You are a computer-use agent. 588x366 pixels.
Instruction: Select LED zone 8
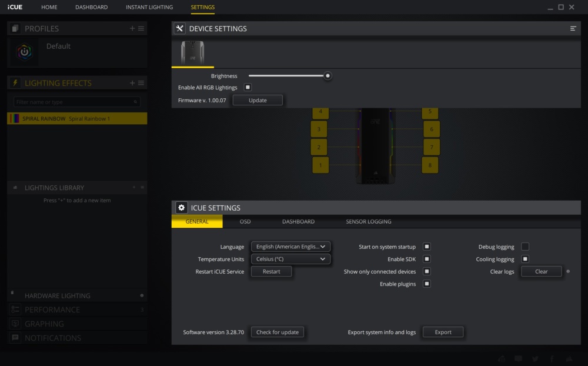coord(430,165)
